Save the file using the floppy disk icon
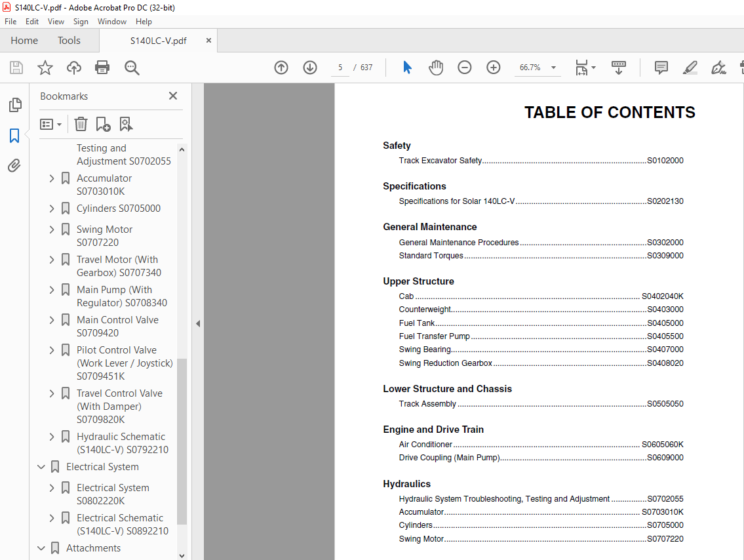744x560 pixels. point(16,68)
